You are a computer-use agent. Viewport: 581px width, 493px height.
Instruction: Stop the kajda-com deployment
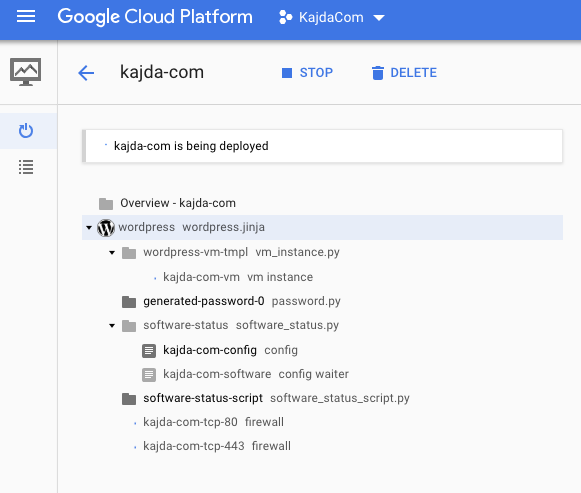[x=307, y=73]
